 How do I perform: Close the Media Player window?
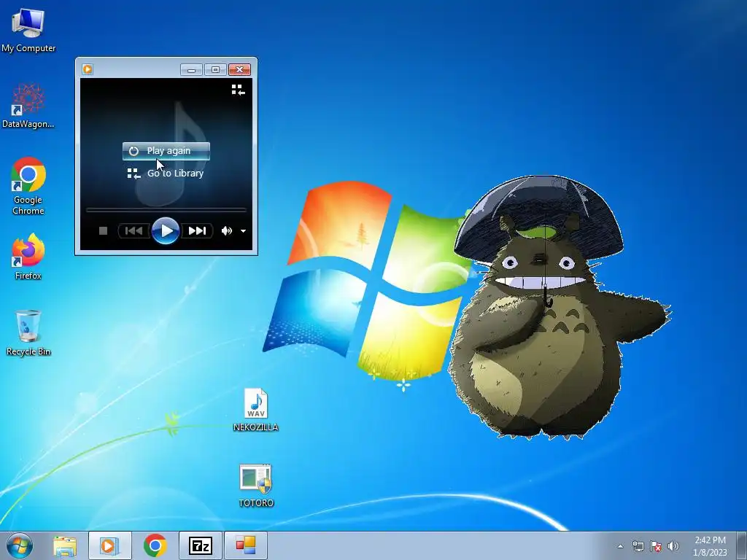(239, 70)
